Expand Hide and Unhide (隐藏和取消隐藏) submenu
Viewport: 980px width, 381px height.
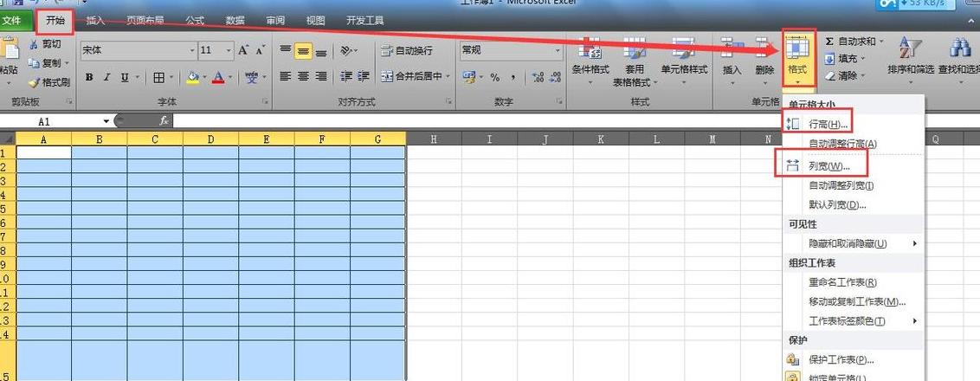[x=853, y=243]
